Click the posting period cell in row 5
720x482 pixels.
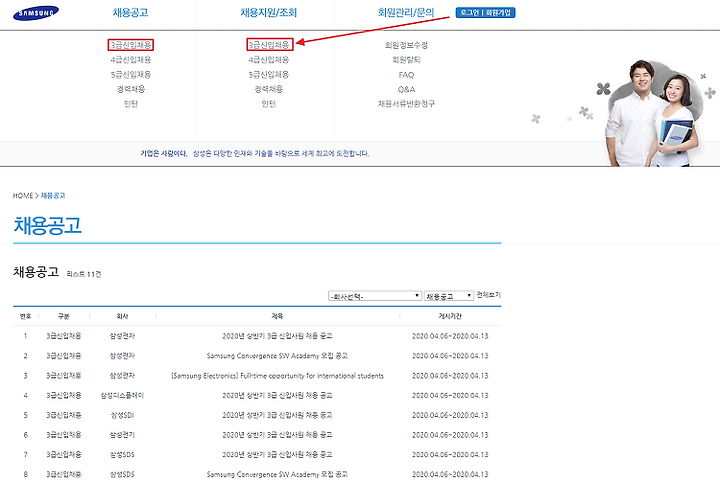(x=450, y=415)
